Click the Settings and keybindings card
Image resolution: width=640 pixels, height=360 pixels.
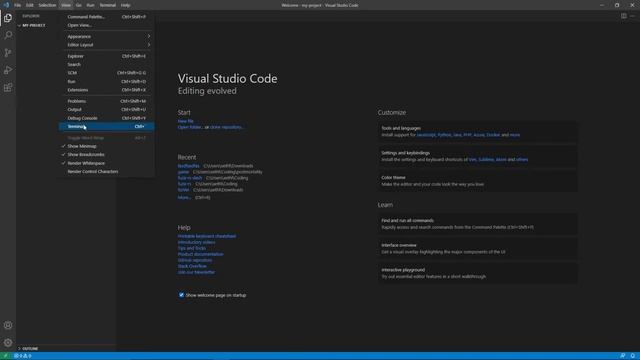[478, 156]
